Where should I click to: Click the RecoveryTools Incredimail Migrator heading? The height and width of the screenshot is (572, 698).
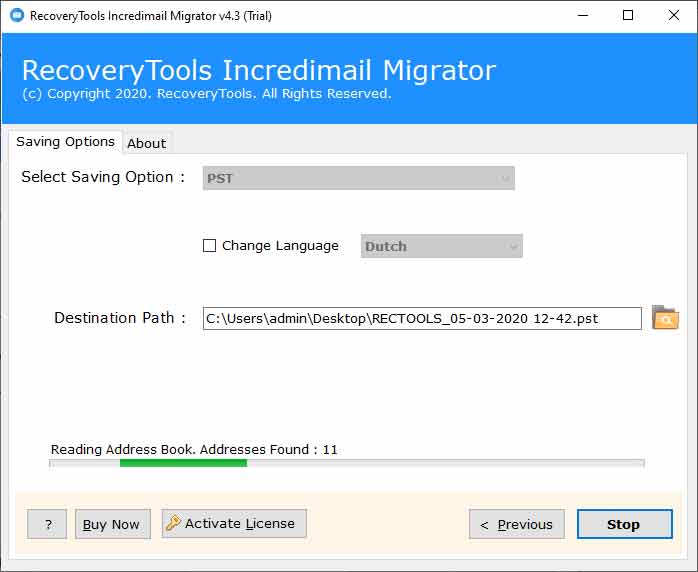(259, 70)
